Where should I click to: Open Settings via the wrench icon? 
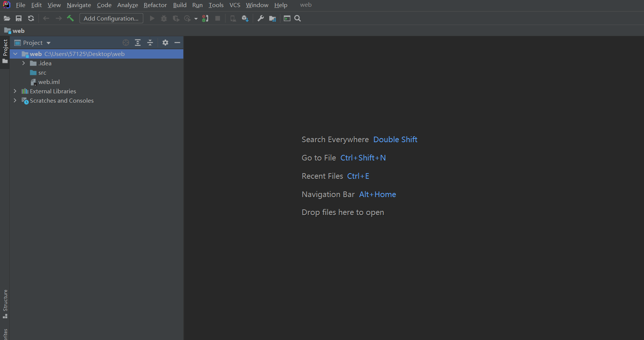(x=261, y=18)
